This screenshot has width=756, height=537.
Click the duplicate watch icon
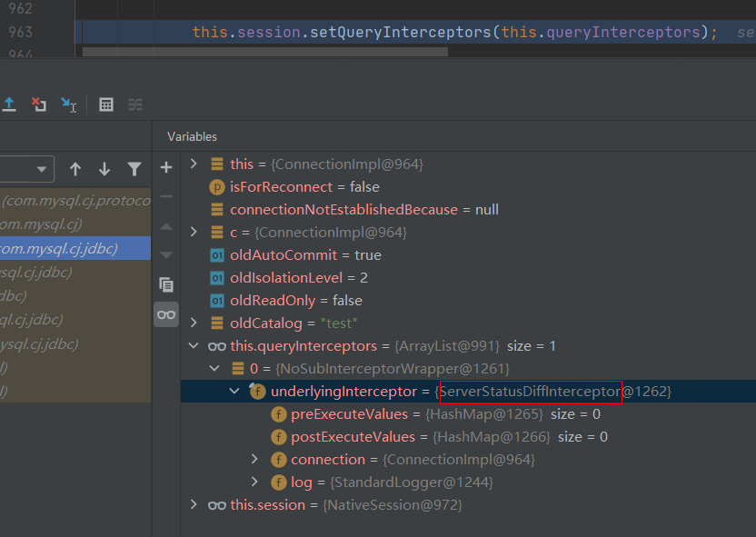165,284
